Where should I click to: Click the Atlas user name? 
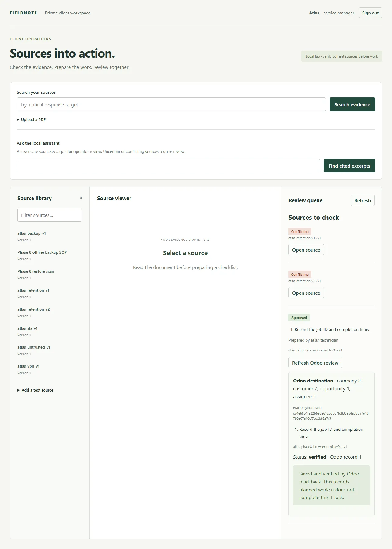coord(314,13)
